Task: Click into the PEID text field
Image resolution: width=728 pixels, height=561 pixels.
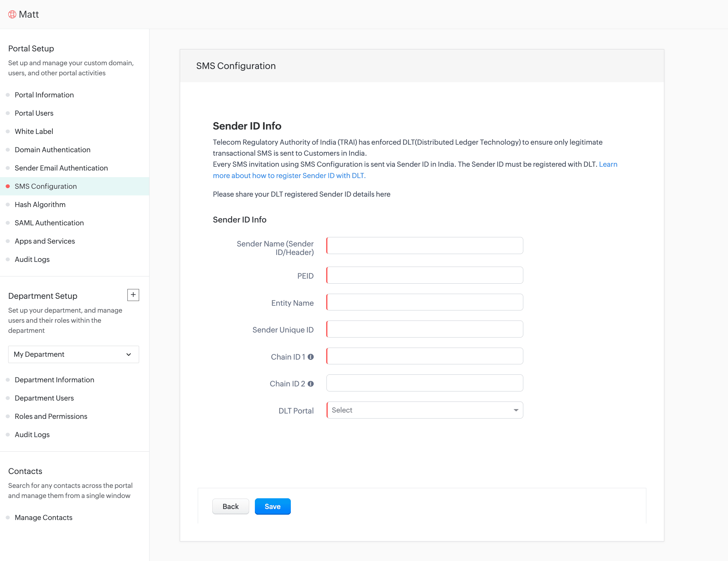Action: pyautogui.click(x=424, y=275)
